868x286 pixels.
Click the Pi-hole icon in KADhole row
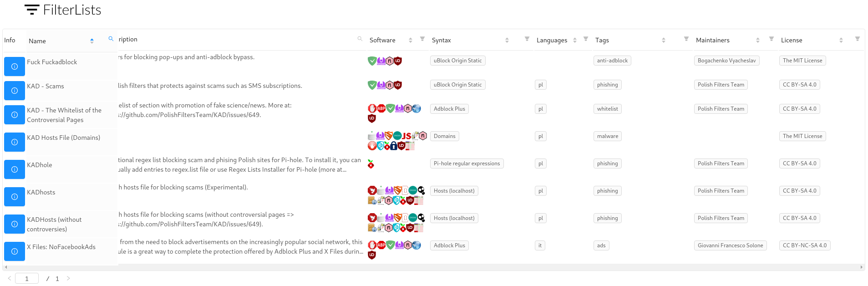click(371, 164)
